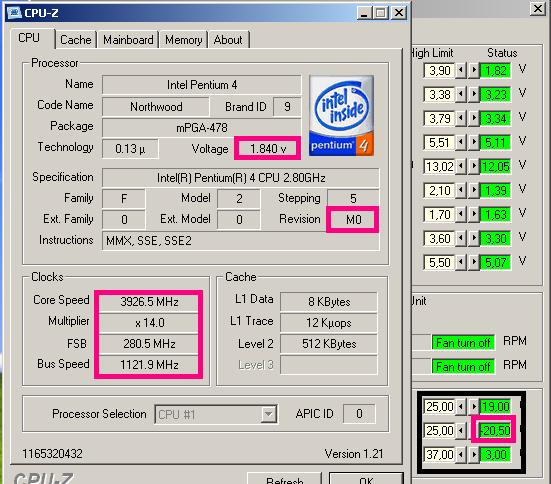551x484 pixels.
Task: Click the Voltage 1.840 v value
Action: click(x=268, y=149)
